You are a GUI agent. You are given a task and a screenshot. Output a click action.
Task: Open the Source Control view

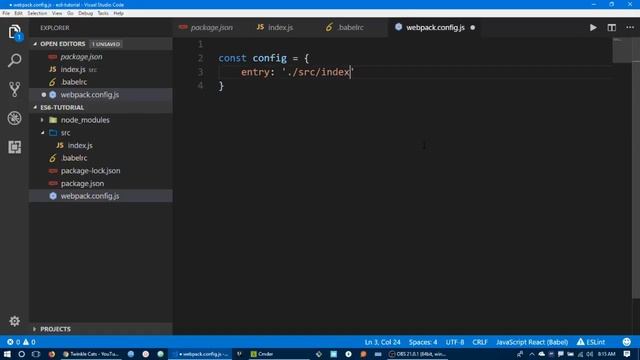[x=14, y=89]
